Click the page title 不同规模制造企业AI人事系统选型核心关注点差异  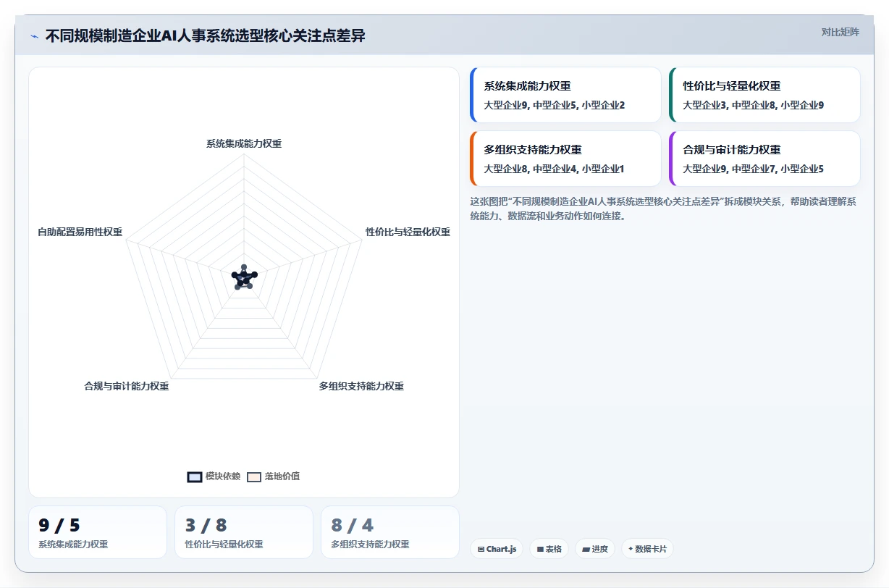click(206, 36)
